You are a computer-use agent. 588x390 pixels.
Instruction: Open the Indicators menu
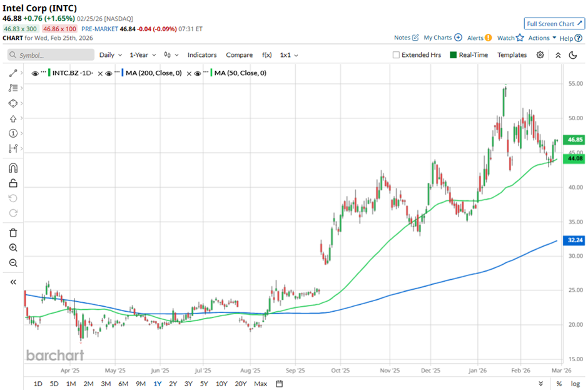point(202,55)
